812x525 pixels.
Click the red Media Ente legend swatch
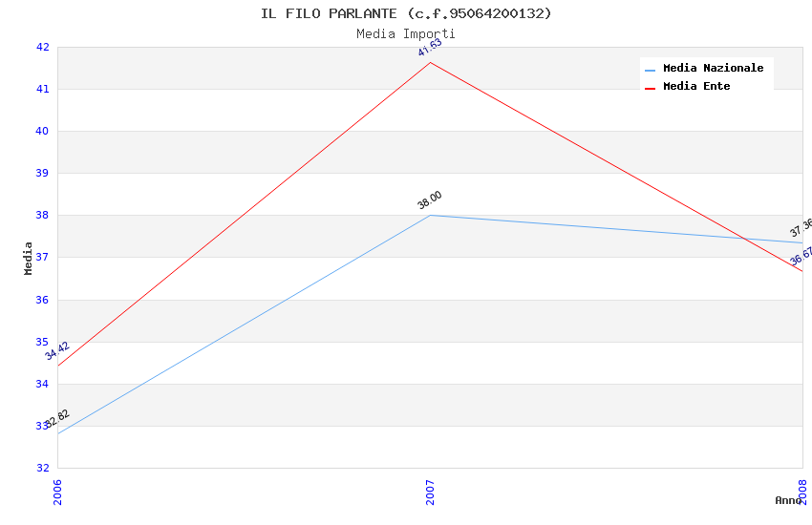coord(651,88)
